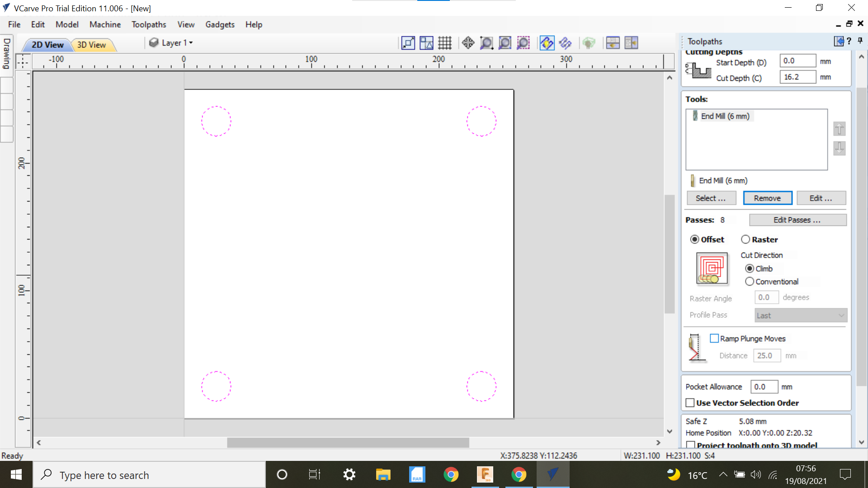Click the ruler origin corner icon

[23, 61]
